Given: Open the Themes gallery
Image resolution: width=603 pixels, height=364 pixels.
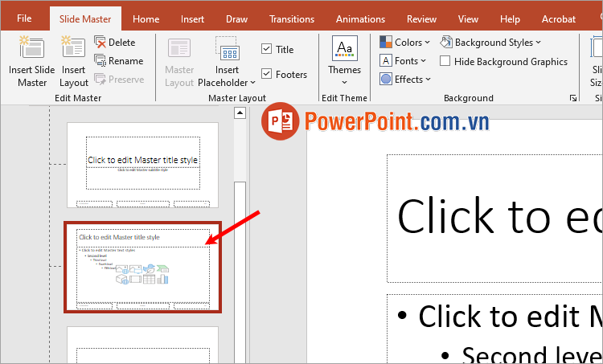Looking at the screenshot, I should point(345,61).
